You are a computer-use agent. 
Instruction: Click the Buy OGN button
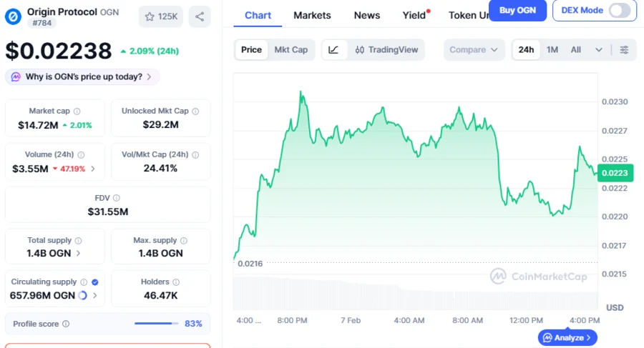pos(517,10)
